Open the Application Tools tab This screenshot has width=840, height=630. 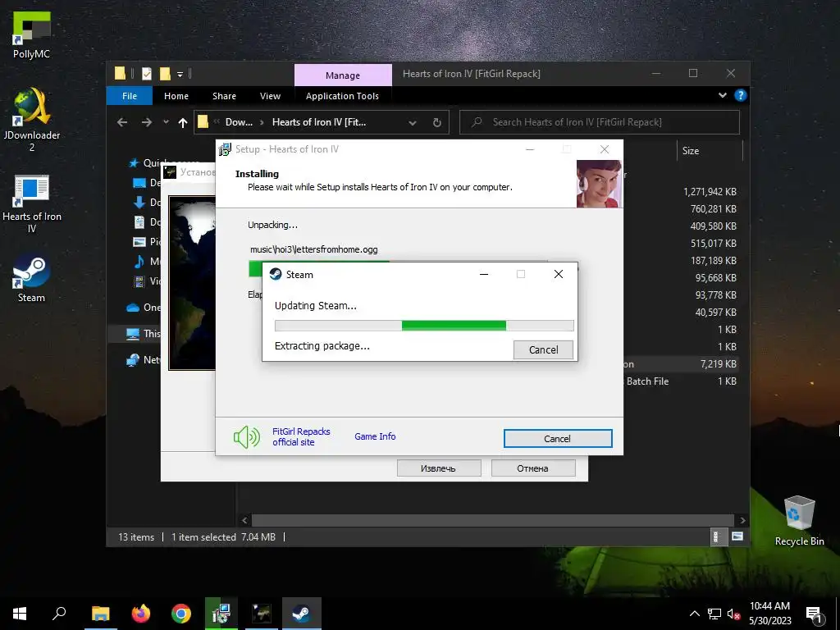tap(342, 96)
